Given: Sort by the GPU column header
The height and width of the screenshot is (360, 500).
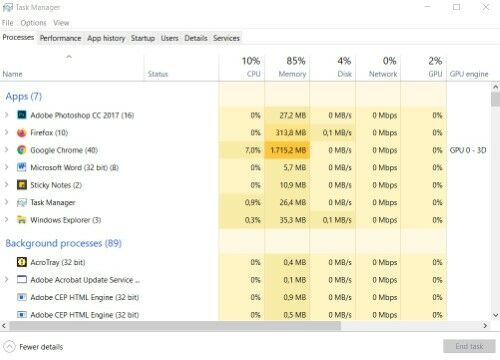Looking at the screenshot, I should pyautogui.click(x=424, y=68).
